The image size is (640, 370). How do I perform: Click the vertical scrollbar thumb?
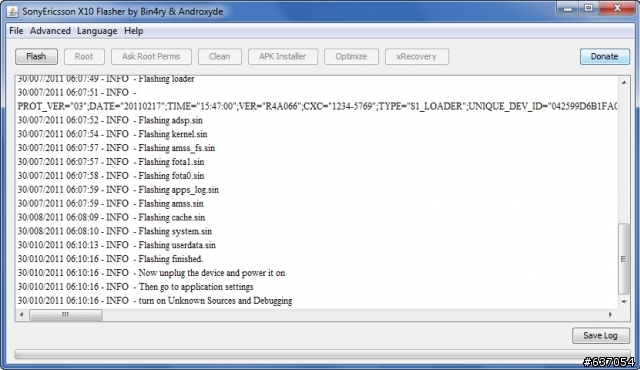click(624, 259)
